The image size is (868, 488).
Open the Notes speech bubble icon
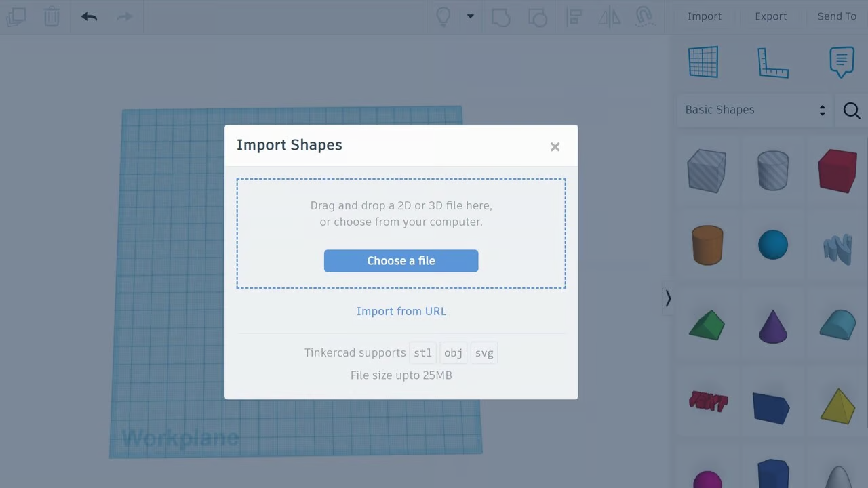click(842, 62)
